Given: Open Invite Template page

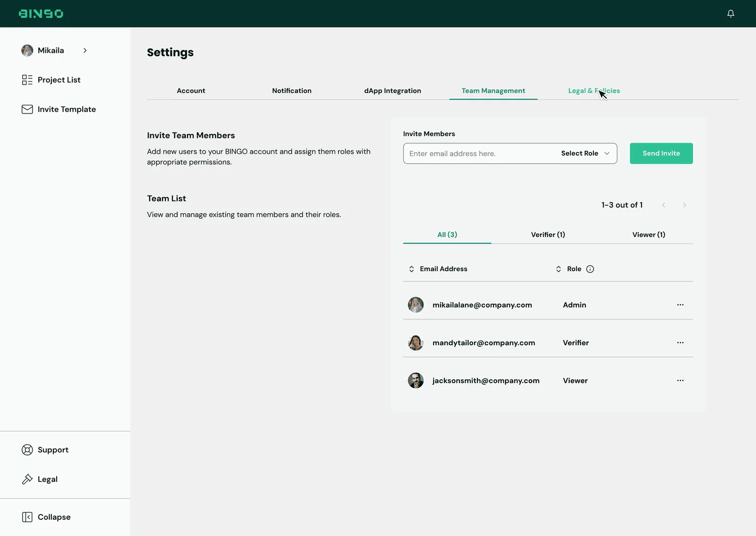Looking at the screenshot, I should (x=66, y=109).
